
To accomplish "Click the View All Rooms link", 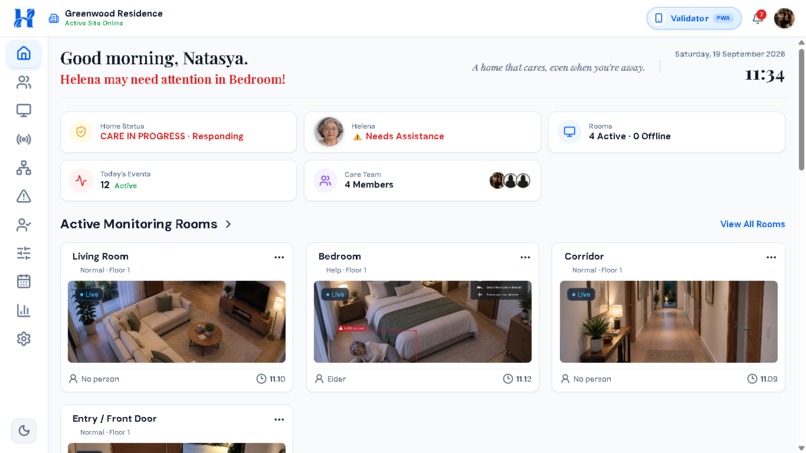I will [x=752, y=224].
